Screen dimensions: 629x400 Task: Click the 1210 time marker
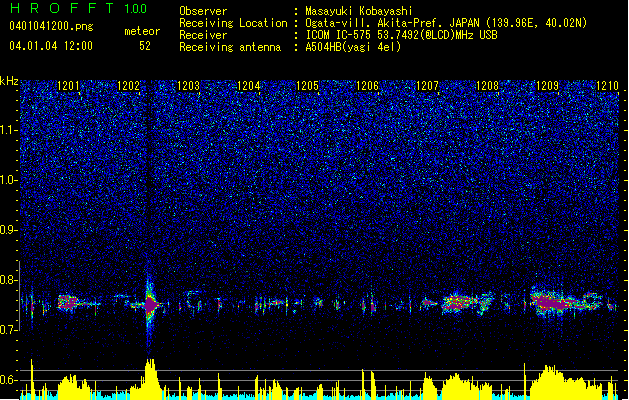click(607, 86)
